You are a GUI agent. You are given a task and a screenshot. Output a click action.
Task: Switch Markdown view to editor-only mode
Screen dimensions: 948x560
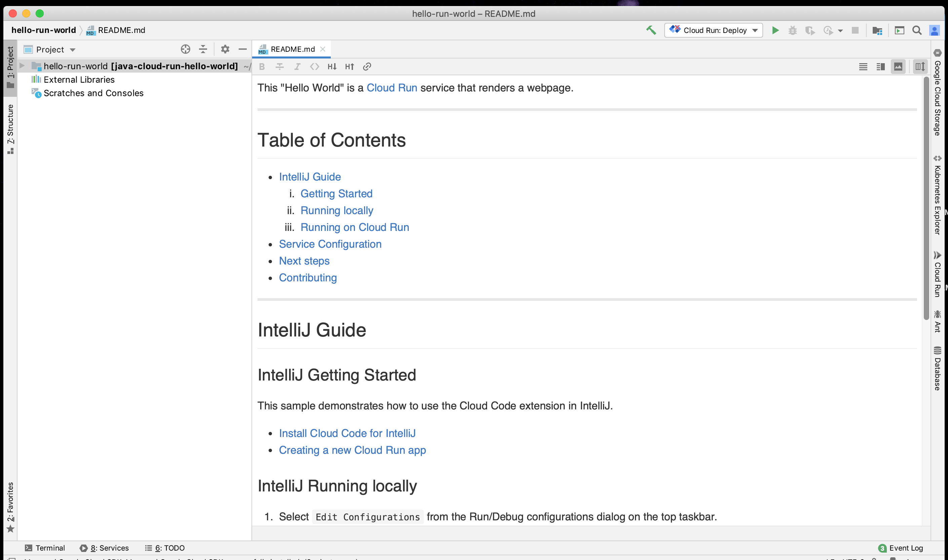[863, 67]
